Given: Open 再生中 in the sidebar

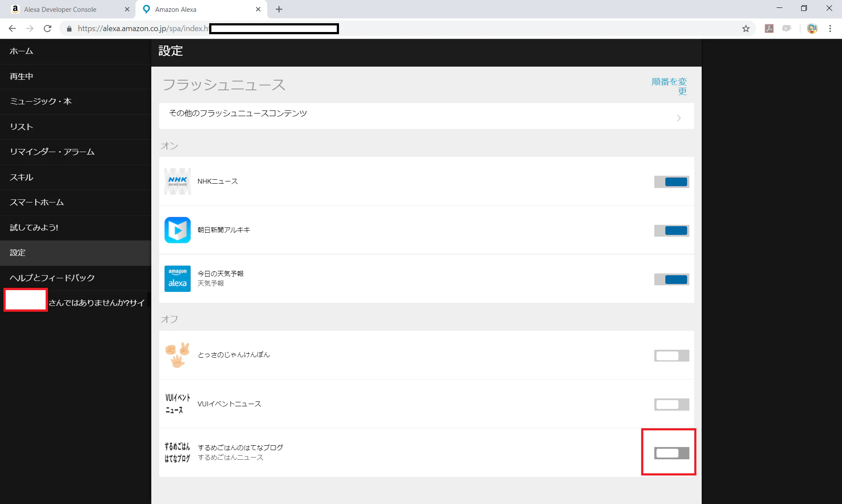Looking at the screenshot, I should coord(75,77).
